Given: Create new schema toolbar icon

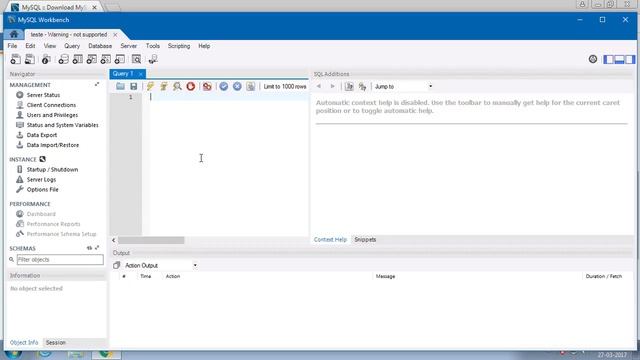Looking at the screenshot, I should click(63, 59).
